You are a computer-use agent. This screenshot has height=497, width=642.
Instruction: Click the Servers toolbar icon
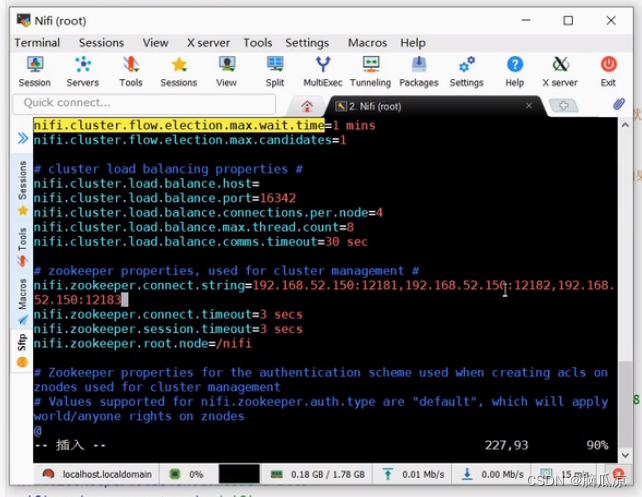click(83, 72)
